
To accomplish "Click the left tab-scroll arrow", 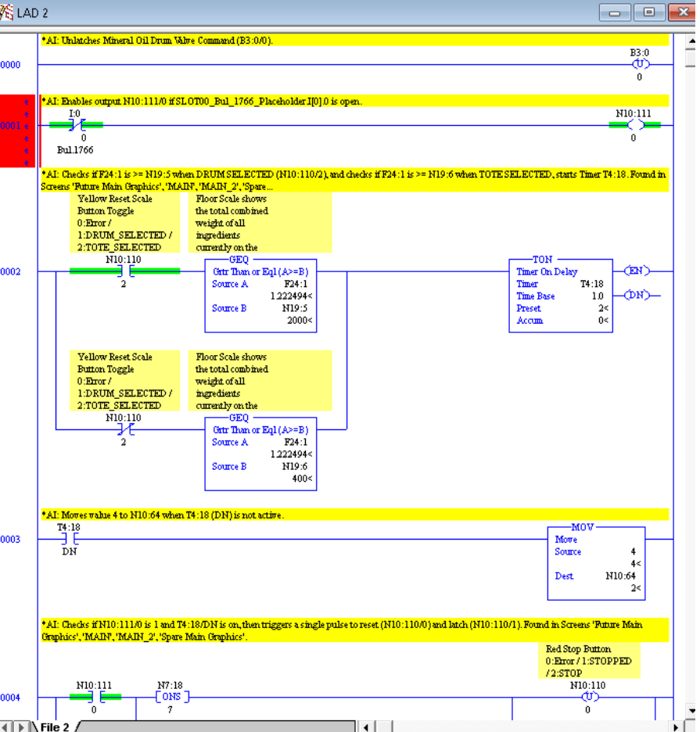I will tap(5, 727).
